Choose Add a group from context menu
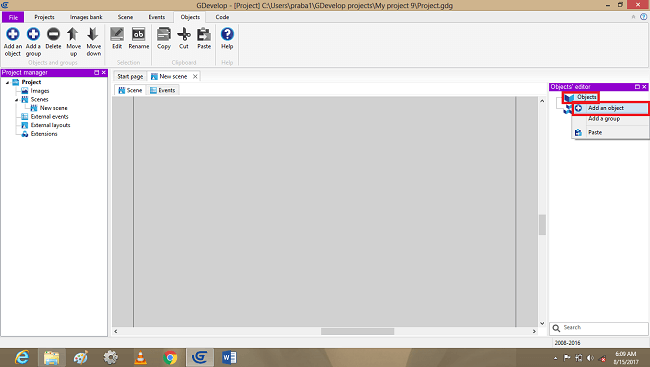Screen dimensions: 650x367 point(610,119)
